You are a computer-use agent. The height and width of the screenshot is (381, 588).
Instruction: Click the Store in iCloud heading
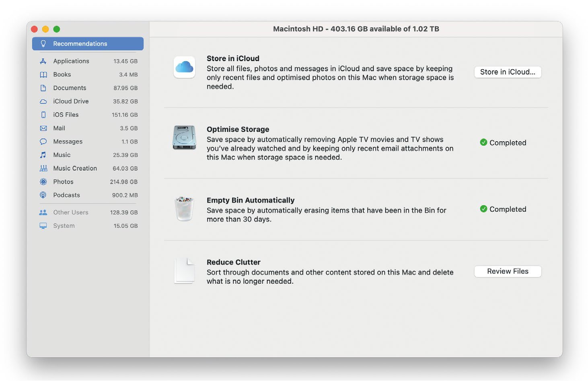tap(233, 58)
